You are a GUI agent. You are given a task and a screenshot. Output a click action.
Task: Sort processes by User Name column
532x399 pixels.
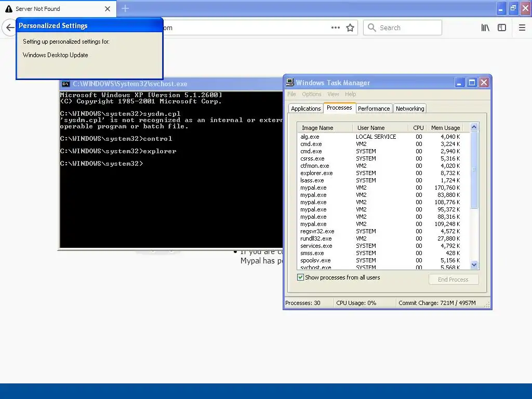tap(380, 128)
